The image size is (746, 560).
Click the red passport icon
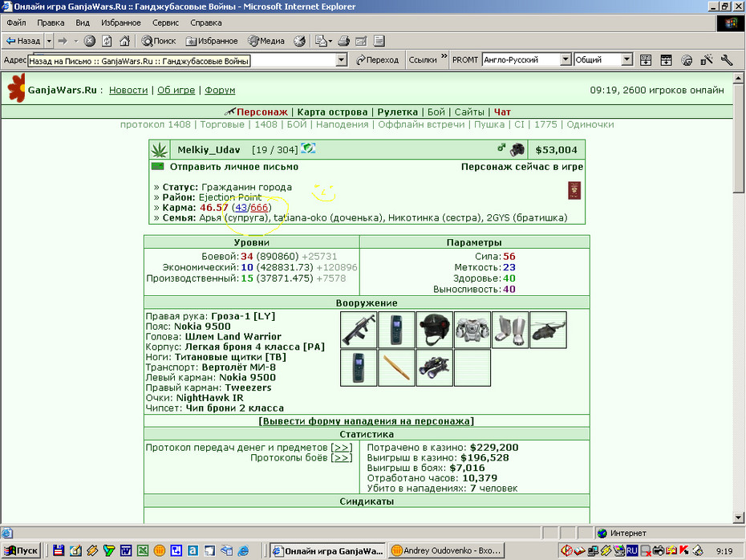click(574, 190)
